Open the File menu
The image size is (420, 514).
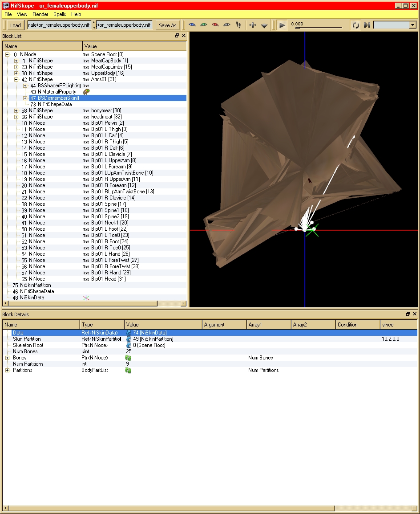(x=8, y=14)
